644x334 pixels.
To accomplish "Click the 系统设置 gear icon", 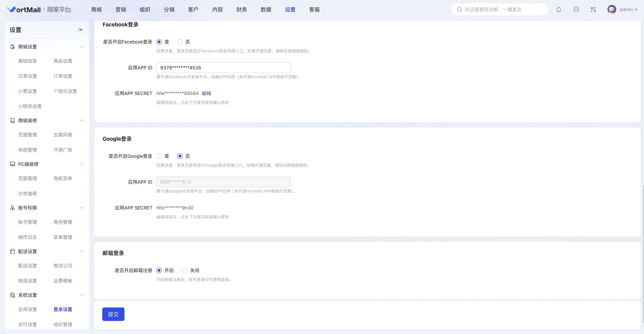I will (x=12, y=295).
